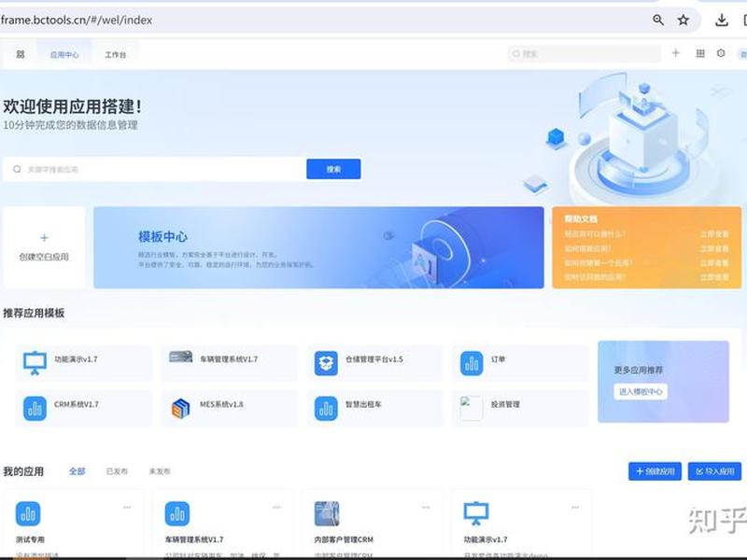Open the 模板中心 banner
The image size is (747, 560).
pos(318,247)
